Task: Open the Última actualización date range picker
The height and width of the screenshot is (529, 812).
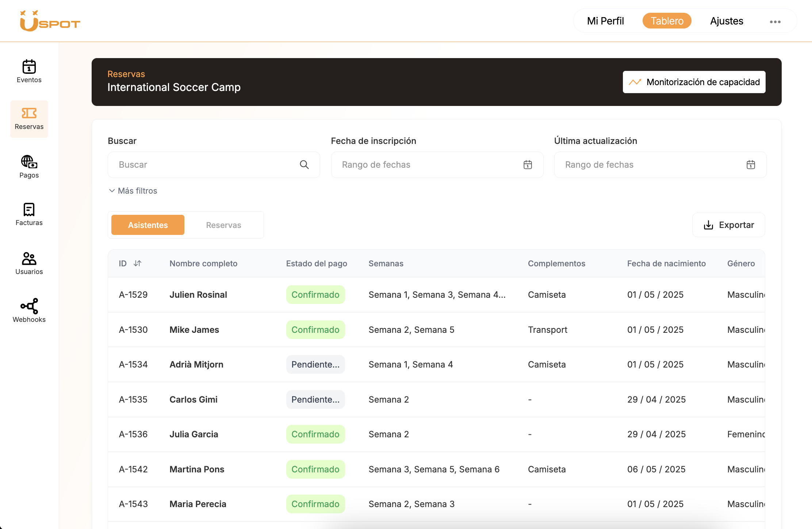Action: click(751, 165)
